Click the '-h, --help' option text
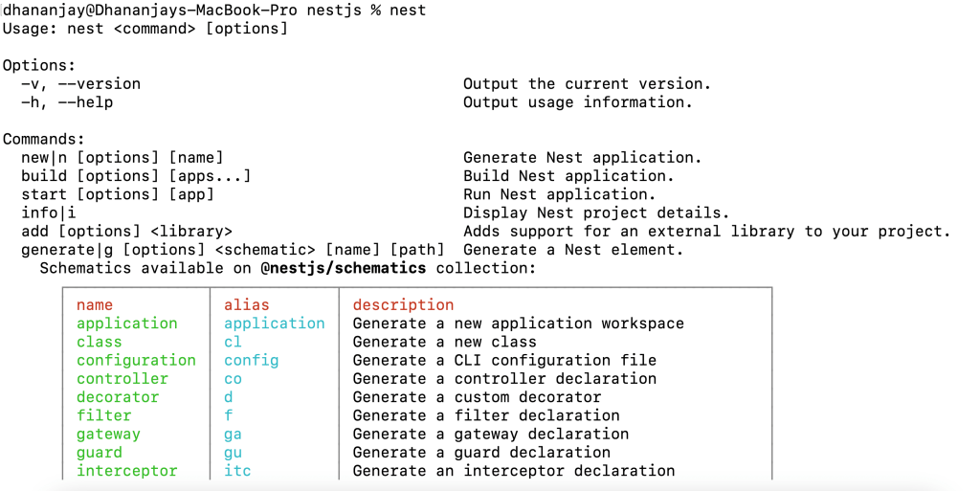Screen dimensions: 980x491 (67, 101)
